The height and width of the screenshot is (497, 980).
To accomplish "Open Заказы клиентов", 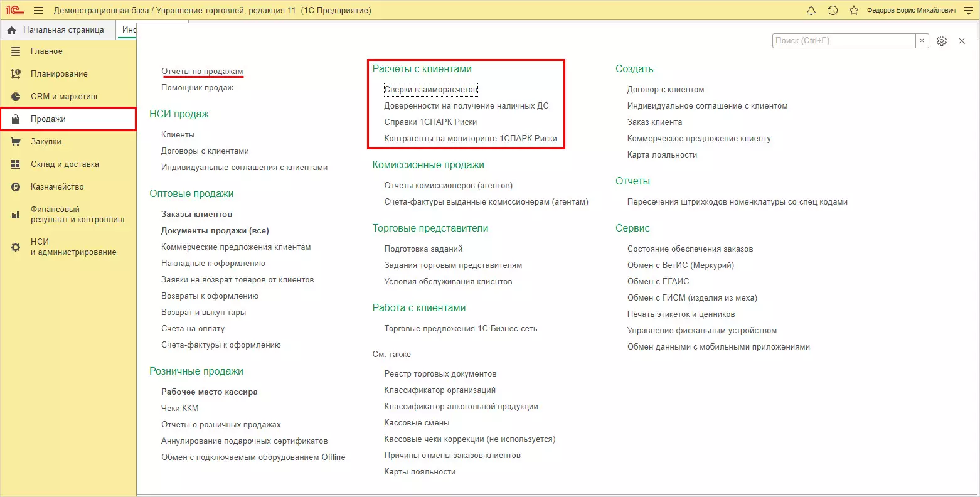I will (196, 215).
